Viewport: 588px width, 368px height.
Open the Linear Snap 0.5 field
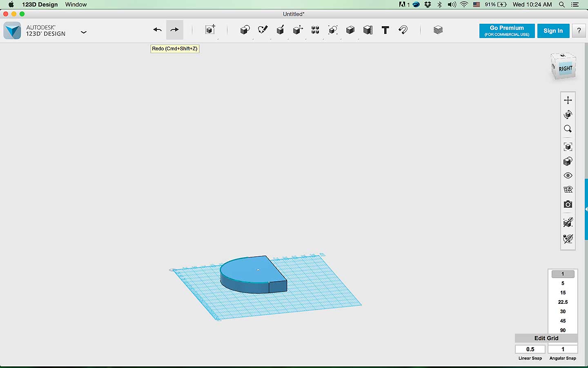[530, 349]
